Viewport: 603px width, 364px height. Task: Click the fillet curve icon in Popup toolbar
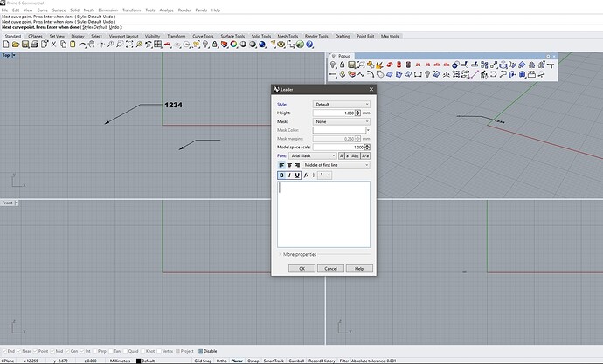pos(371,74)
